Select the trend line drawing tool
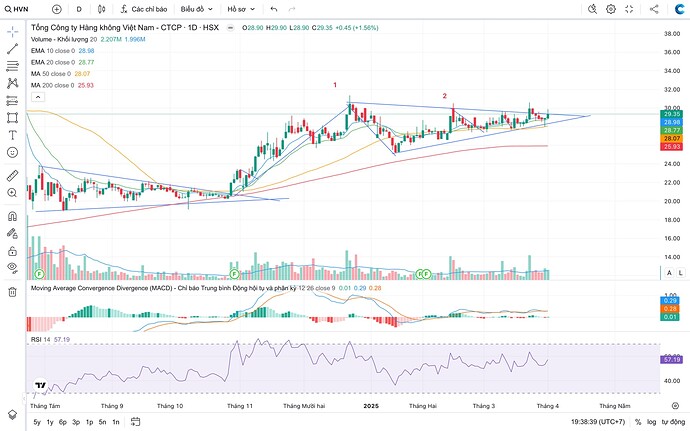 tap(12, 49)
